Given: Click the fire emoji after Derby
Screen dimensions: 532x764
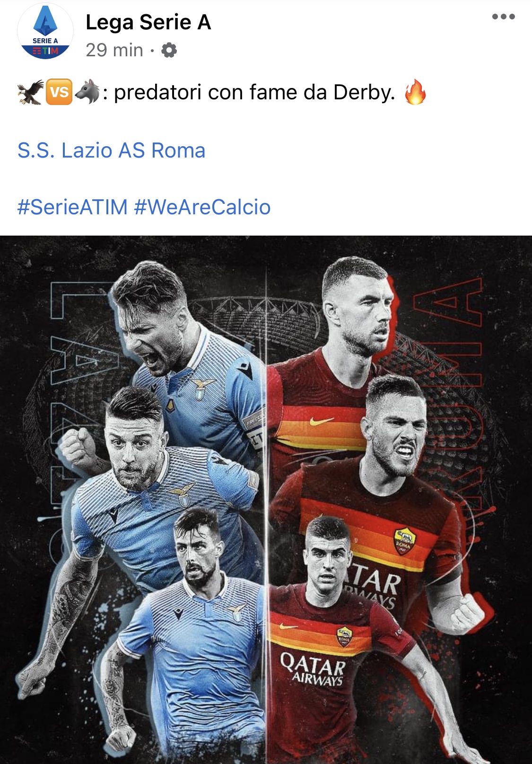Looking at the screenshot, I should click(416, 92).
